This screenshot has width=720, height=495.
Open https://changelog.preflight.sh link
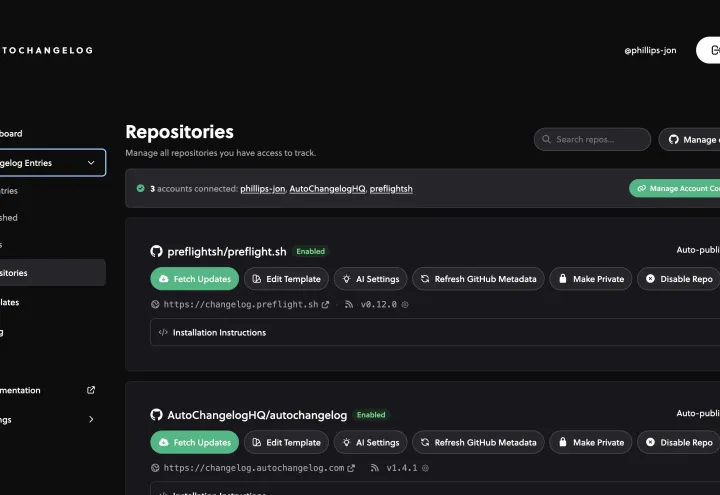tap(241, 304)
